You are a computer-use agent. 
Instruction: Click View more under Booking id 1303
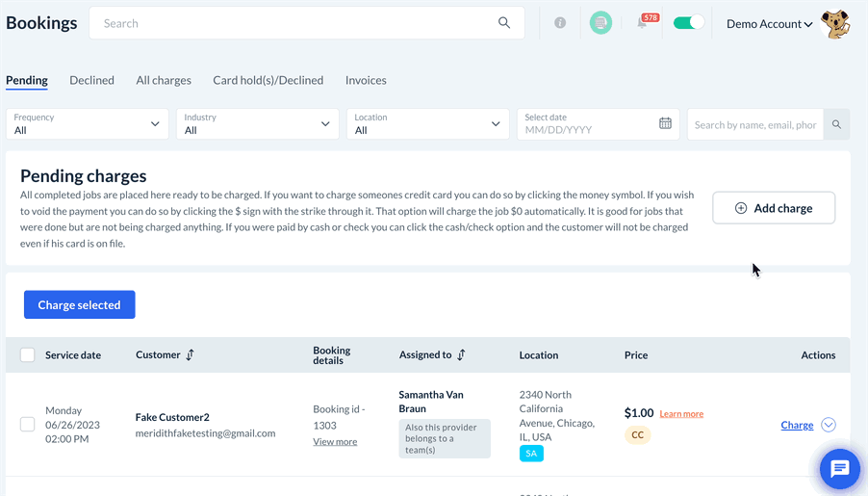[335, 442]
